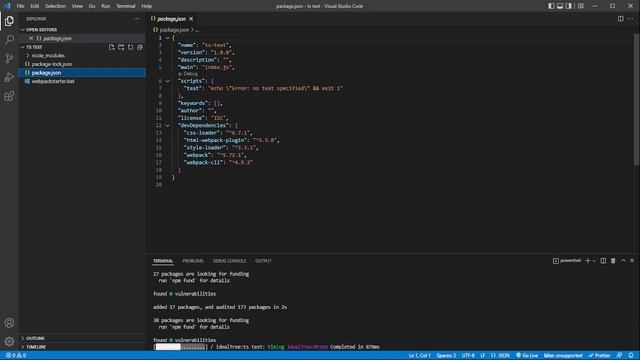Click the JSON language mode indicator
The height and width of the screenshot is (360, 640).
click(500, 356)
